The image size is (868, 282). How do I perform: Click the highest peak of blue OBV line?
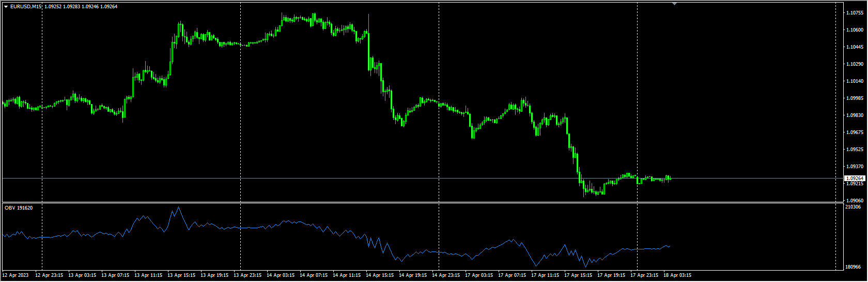point(179,207)
